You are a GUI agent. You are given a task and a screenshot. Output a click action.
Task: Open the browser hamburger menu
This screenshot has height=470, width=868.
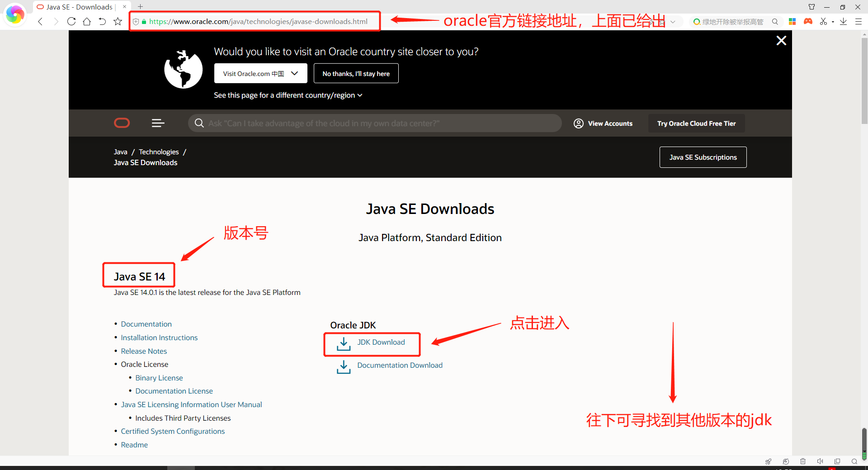pyautogui.click(x=859, y=21)
